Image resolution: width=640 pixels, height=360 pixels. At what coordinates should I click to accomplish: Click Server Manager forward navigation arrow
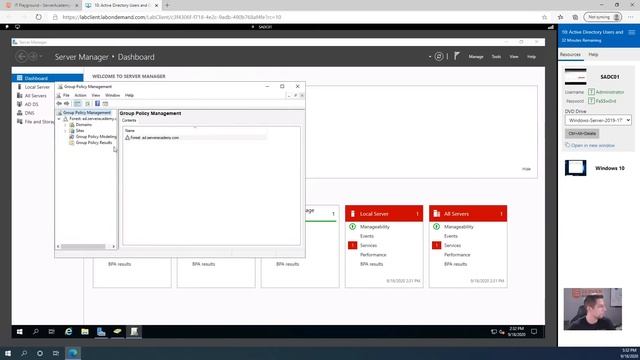tap(33, 57)
